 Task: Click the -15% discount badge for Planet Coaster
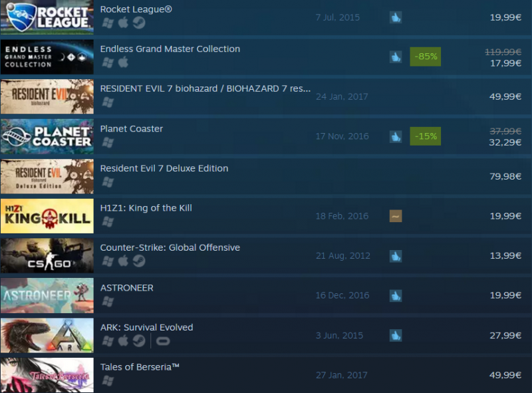(x=426, y=136)
